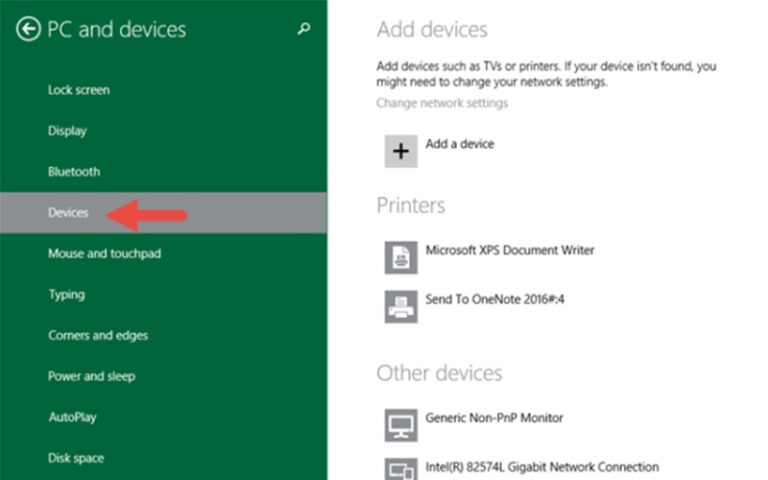The width and height of the screenshot is (768, 480).
Task: Open AutoPlay settings
Action: point(72,417)
